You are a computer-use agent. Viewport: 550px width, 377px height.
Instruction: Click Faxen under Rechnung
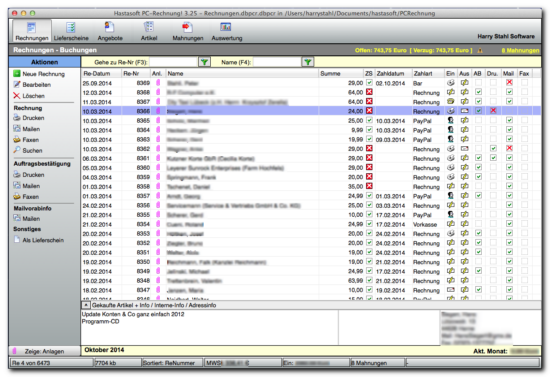pos(26,140)
